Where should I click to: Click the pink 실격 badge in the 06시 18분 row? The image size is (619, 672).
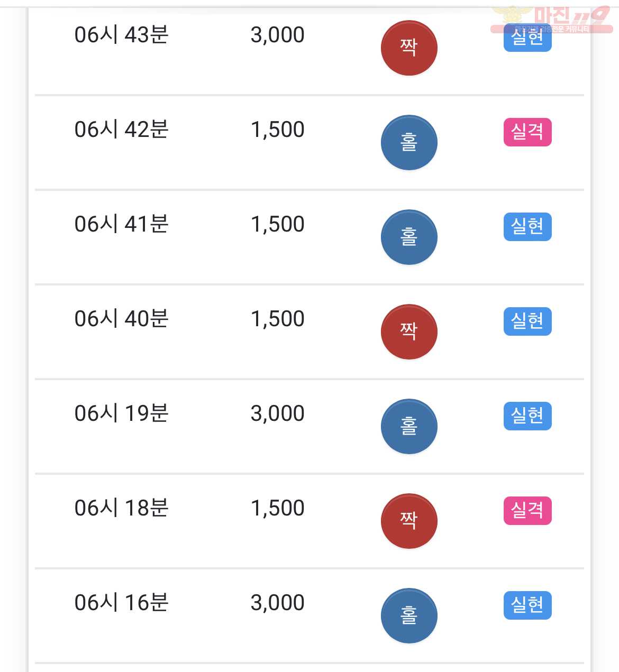pos(527,511)
